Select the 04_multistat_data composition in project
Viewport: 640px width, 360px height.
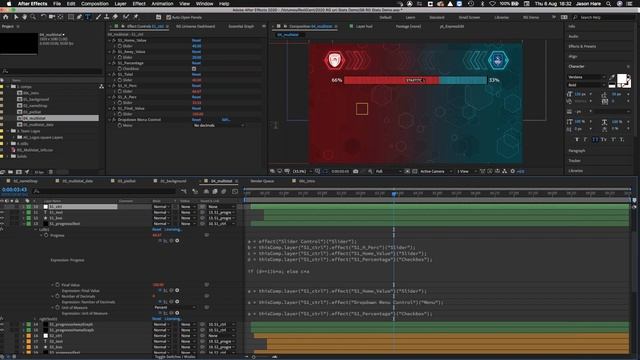(38, 124)
